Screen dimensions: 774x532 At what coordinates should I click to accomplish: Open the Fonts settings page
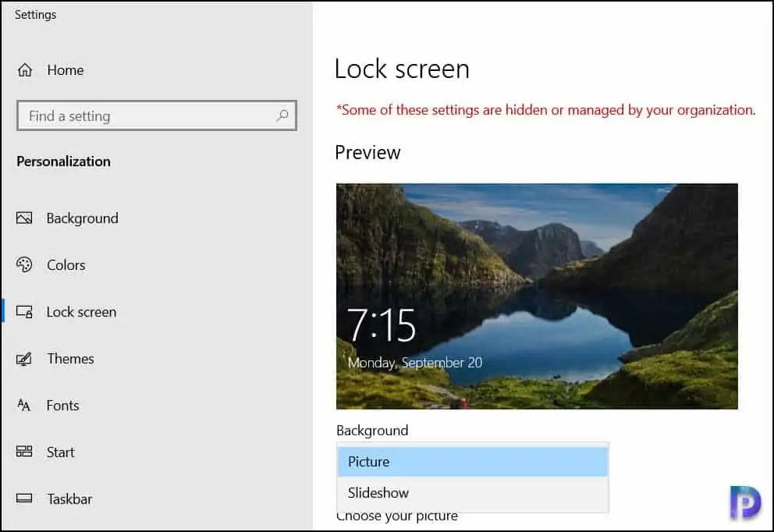[x=62, y=405]
